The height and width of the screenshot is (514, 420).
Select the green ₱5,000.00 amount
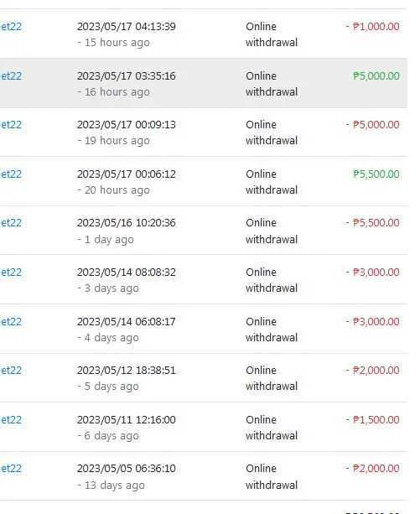(376, 76)
